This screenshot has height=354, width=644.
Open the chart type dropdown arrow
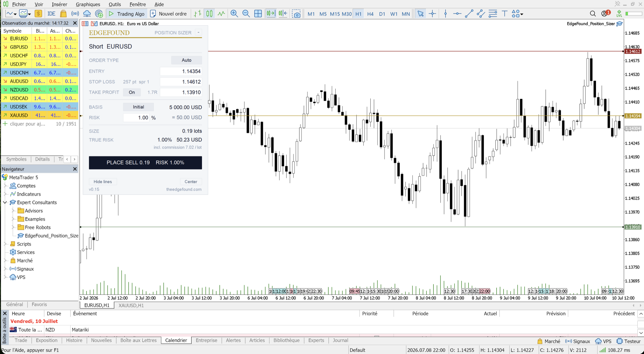tap(15, 14)
